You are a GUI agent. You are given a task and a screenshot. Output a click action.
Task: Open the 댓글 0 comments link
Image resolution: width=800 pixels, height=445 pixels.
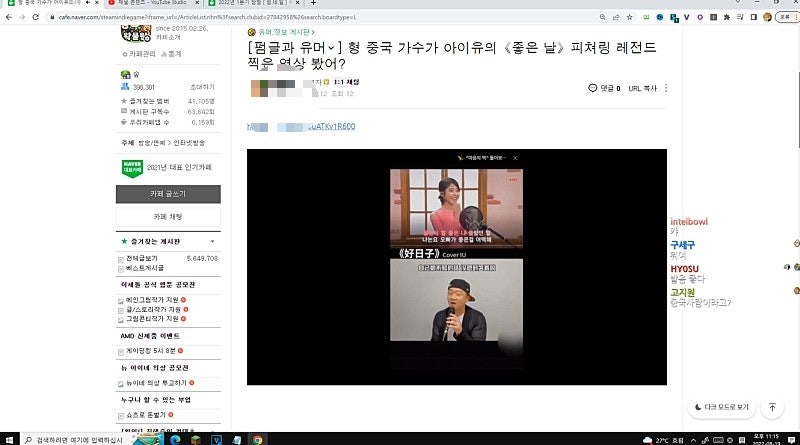[x=605, y=88]
